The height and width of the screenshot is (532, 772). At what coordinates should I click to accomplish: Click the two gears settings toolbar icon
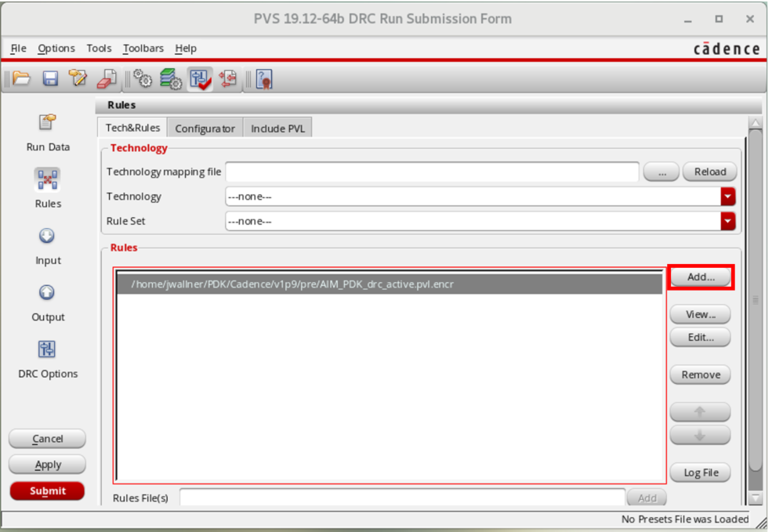pyautogui.click(x=143, y=78)
